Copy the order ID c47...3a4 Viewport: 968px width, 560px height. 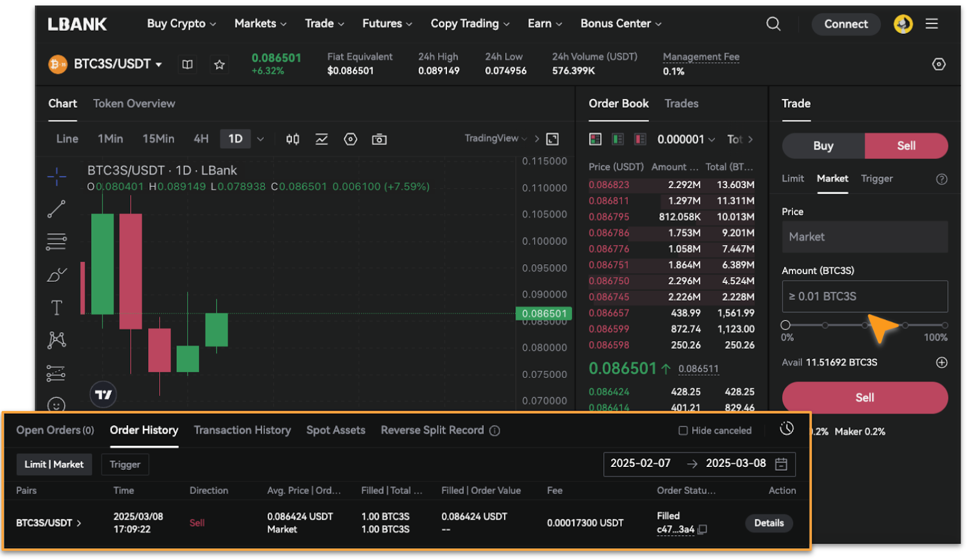[702, 530]
